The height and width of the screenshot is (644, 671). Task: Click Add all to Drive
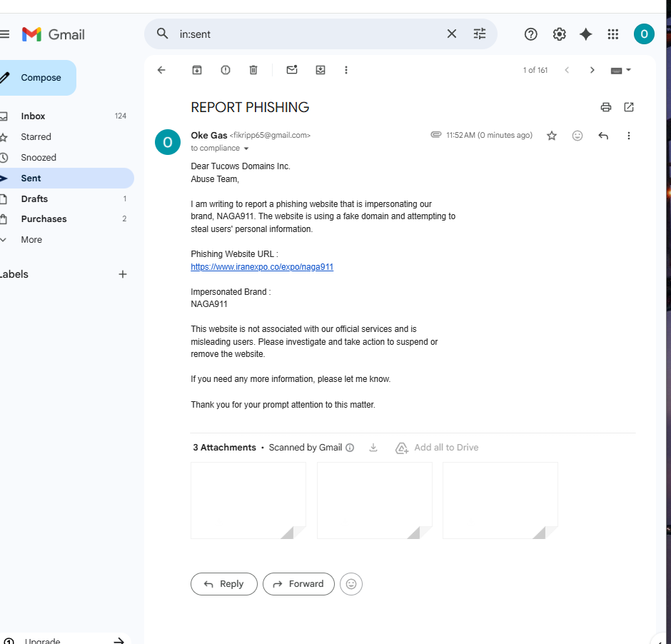click(x=436, y=448)
